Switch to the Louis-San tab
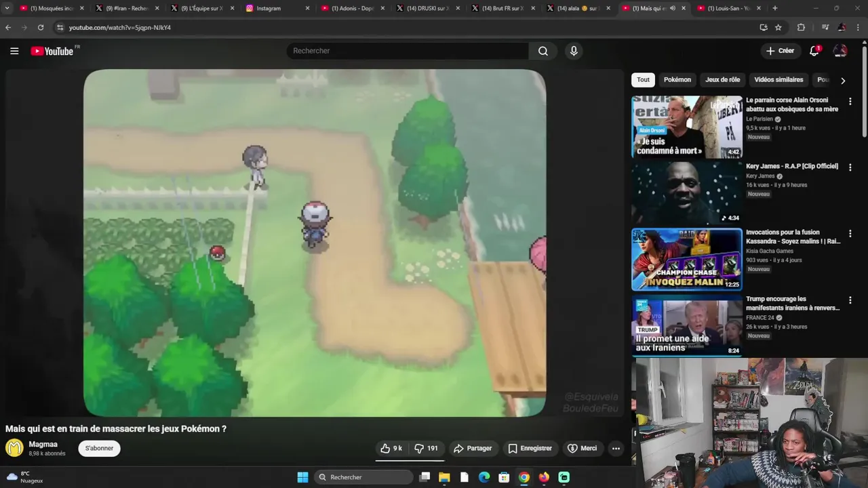This screenshot has height=488, width=868. [729, 8]
